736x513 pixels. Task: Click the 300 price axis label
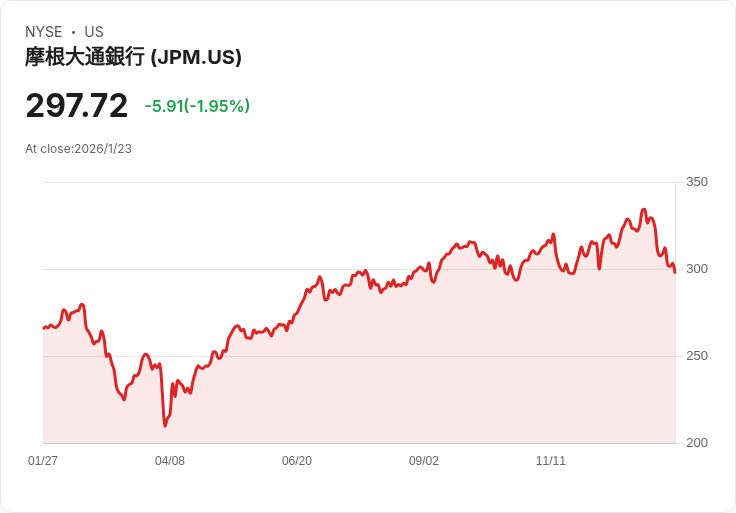697,269
